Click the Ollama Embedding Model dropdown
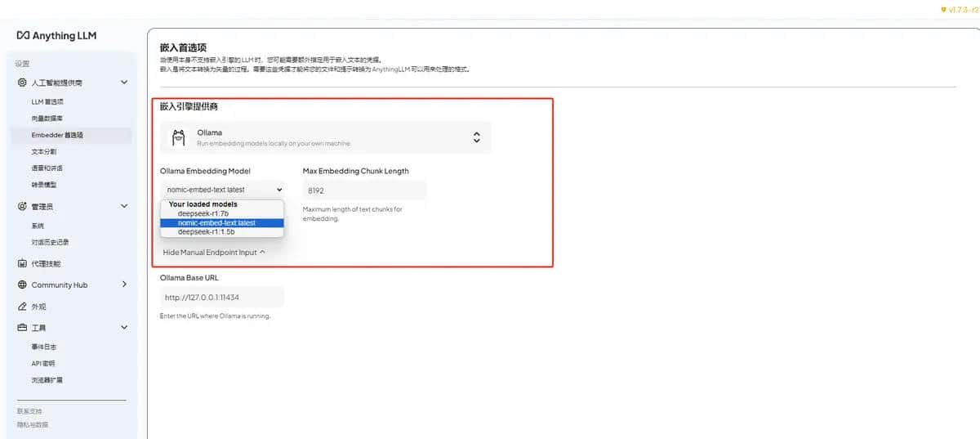Viewport: 980px width, 439px height. pos(221,190)
